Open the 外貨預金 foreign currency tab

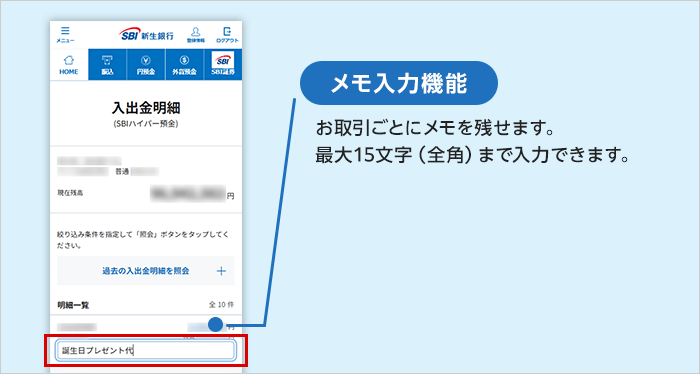[184, 65]
